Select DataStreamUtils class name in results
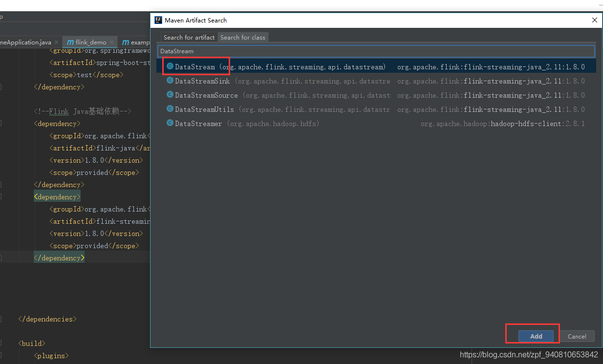The image size is (603, 364). (x=204, y=109)
